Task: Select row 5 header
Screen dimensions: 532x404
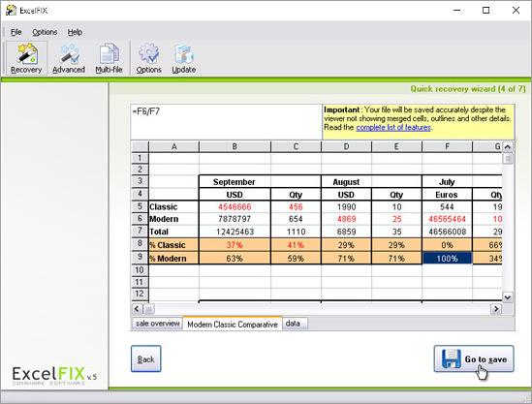Action: click(x=140, y=206)
